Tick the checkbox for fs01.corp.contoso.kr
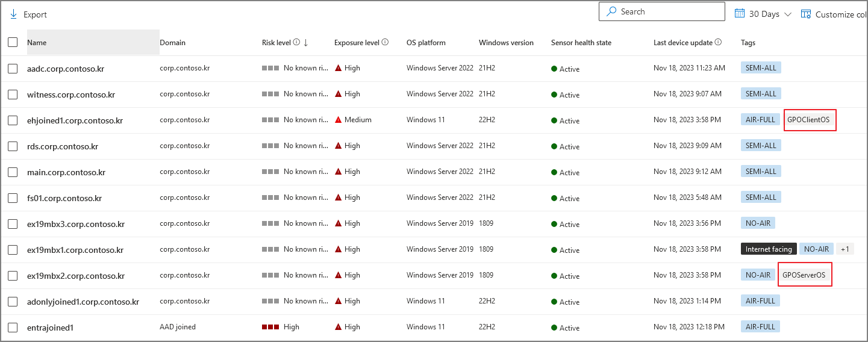Screen dimensions: 868x342 coord(13,198)
